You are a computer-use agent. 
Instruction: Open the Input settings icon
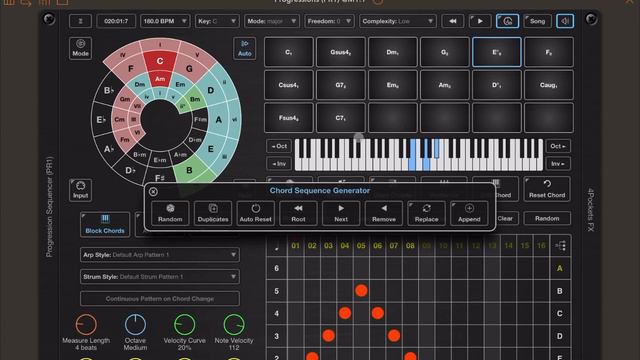[80, 190]
